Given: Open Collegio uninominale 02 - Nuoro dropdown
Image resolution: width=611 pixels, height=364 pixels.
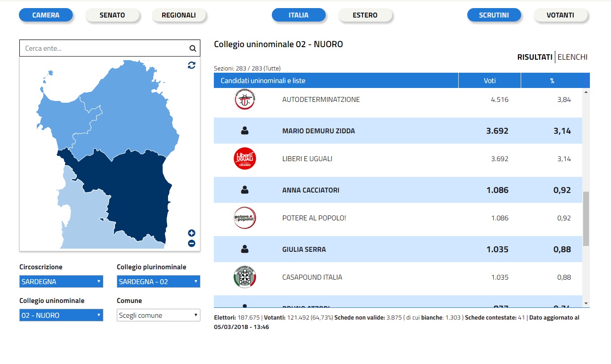Looking at the screenshot, I should click(x=61, y=315).
